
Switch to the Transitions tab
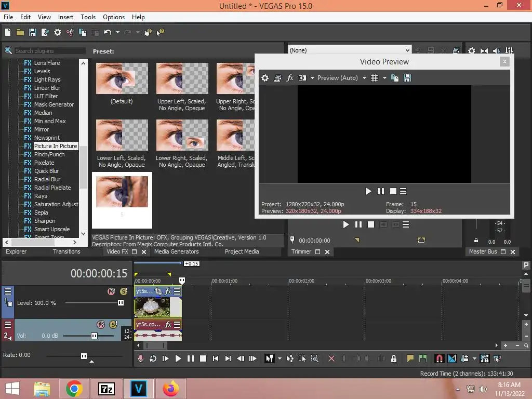coord(66,251)
